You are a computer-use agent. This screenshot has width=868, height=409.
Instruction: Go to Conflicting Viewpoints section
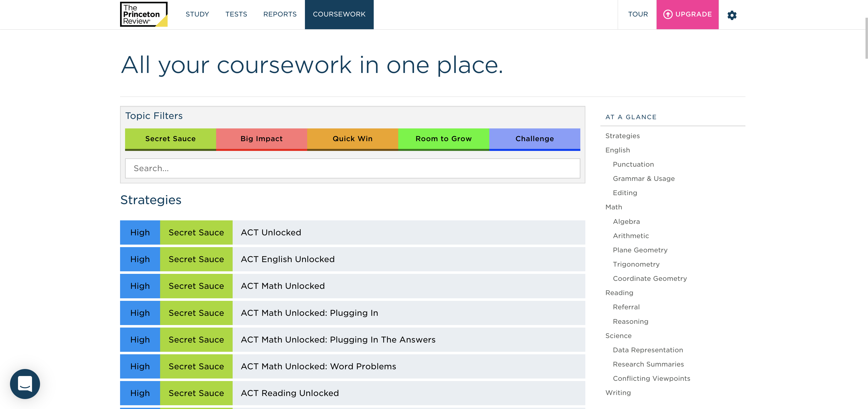click(x=651, y=378)
